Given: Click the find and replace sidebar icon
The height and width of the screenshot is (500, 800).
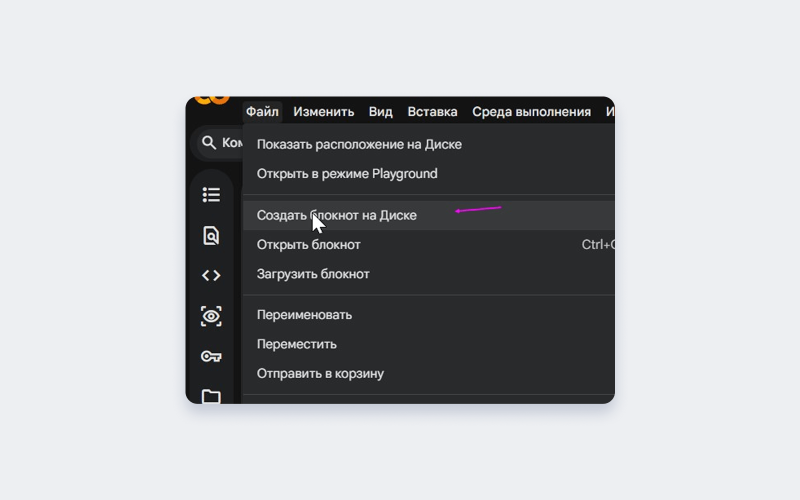Looking at the screenshot, I should (211, 236).
